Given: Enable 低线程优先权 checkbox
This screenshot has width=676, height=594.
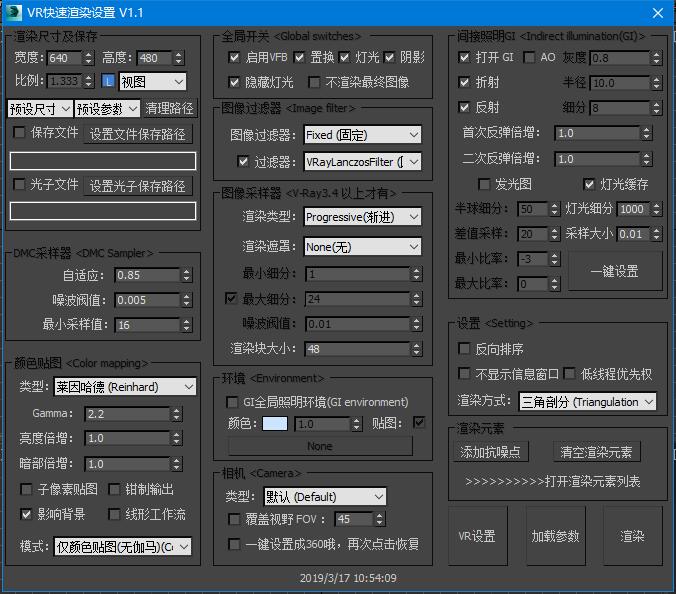Looking at the screenshot, I should [570, 373].
